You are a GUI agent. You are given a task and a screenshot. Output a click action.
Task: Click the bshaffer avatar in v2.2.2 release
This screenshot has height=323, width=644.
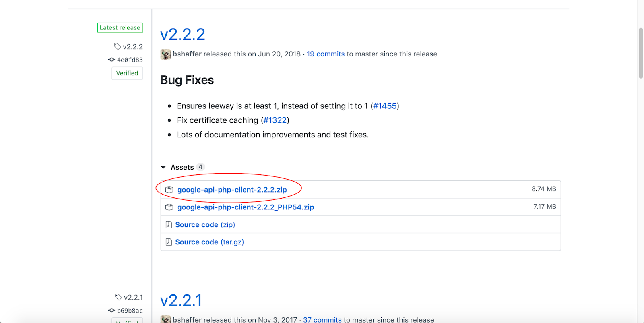point(165,54)
